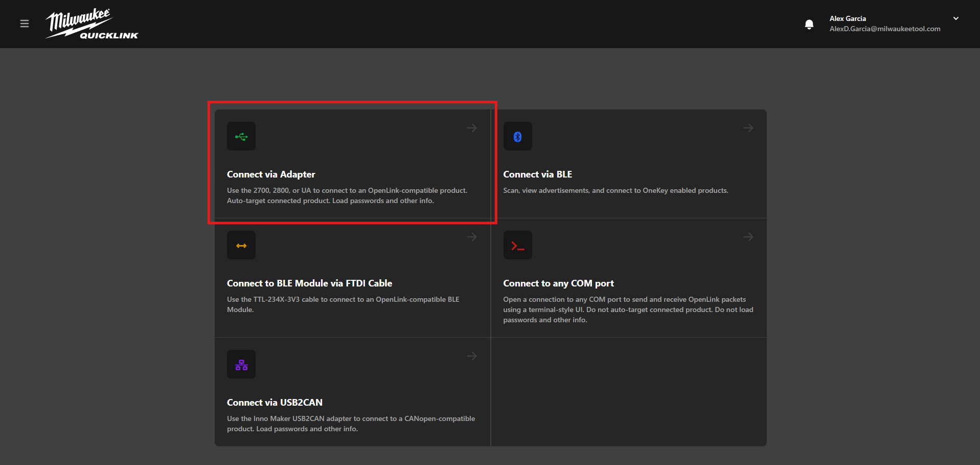Click the Alex Garcia user name
Viewport: 980px width, 465px height.
tap(848, 18)
